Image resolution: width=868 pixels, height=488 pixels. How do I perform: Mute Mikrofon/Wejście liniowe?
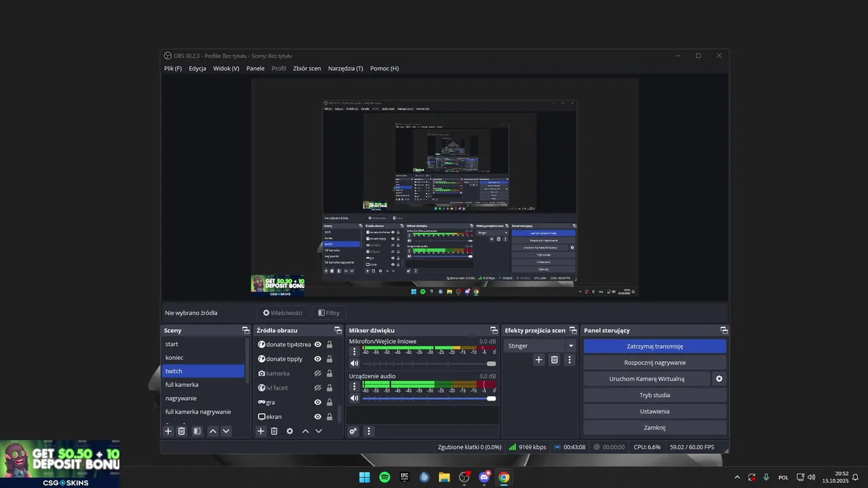tap(354, 364)
